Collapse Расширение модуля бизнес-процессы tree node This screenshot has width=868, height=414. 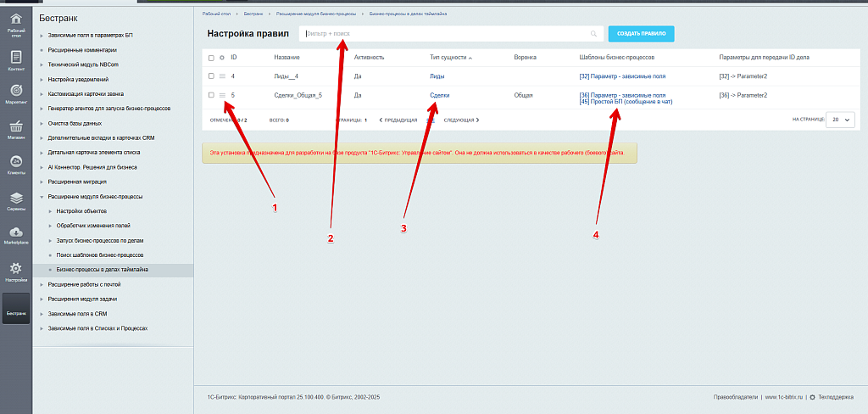click(x=42, y=196)
